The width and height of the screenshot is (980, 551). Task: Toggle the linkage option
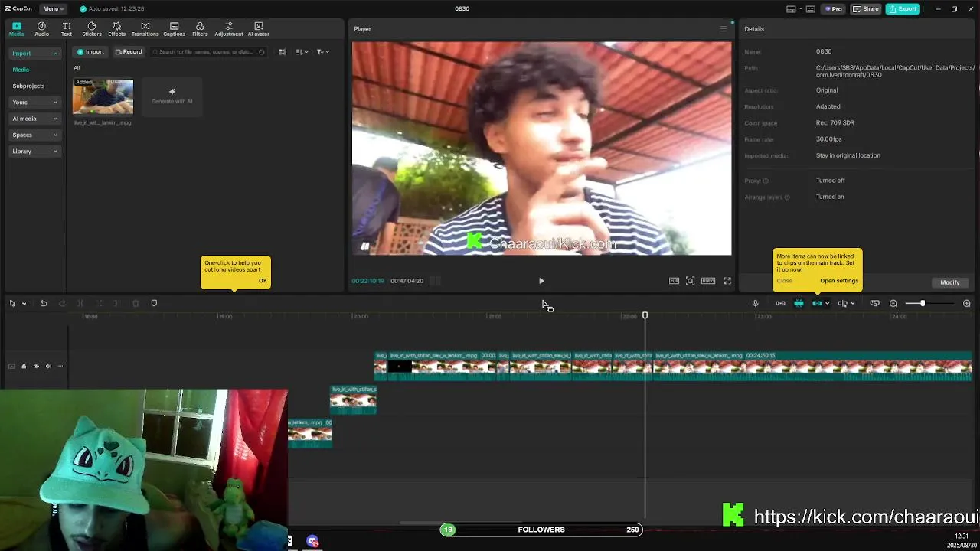tap(817, 304)
